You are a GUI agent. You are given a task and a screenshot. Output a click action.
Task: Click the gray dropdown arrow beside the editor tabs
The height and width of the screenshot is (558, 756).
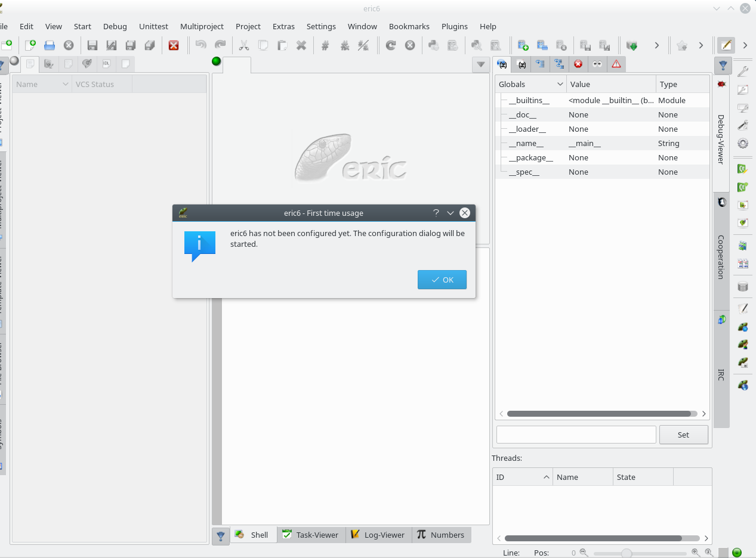pyautogui.click(x=481, y=64)
